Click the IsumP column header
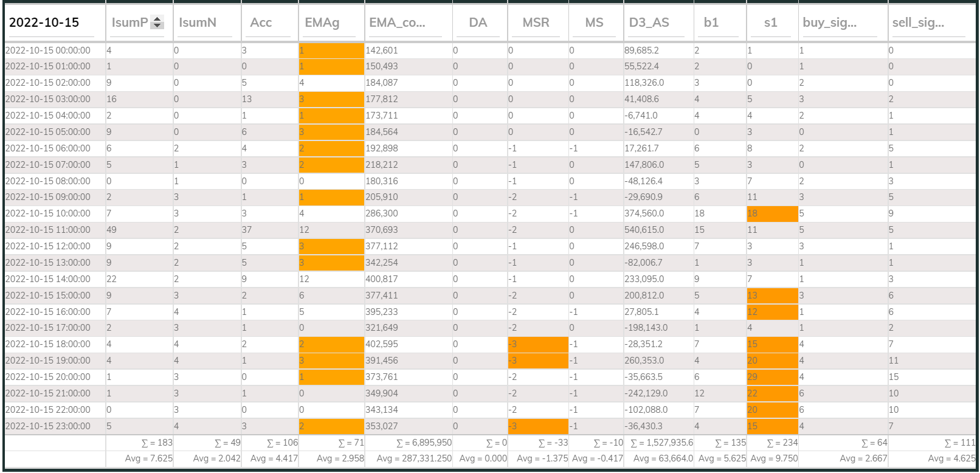The image size is (980, 473). tap(129, 22)
